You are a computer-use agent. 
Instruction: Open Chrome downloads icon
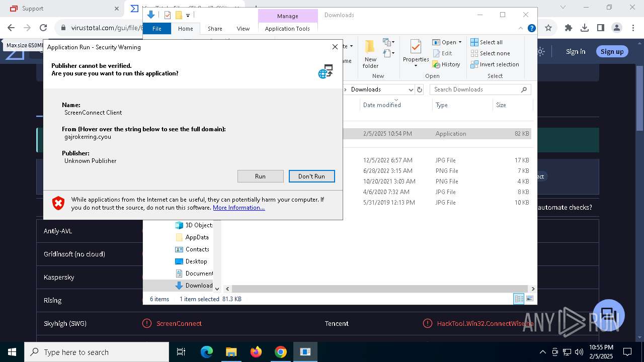pos(585,28)
